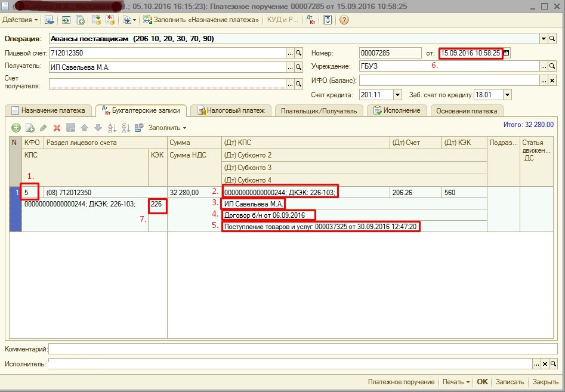Click the refresh icon in the top toolbar

pyautogui.click(x=64, y=20)
